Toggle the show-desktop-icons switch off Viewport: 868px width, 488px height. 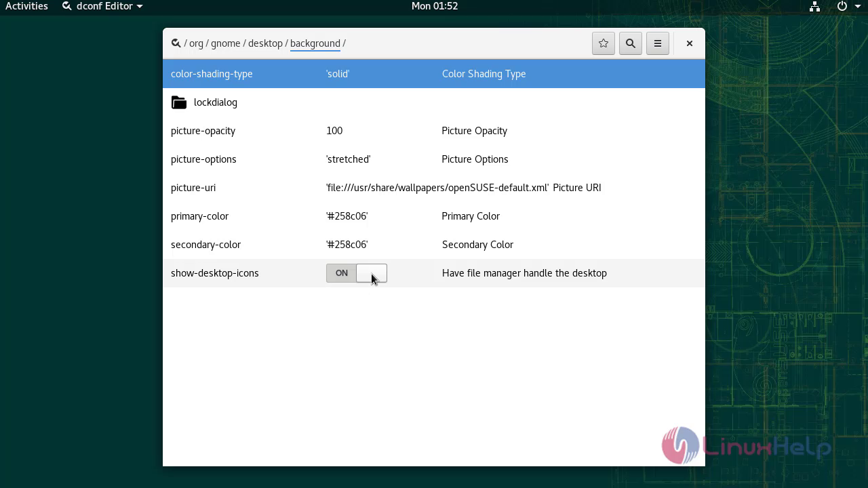(357, 273)
